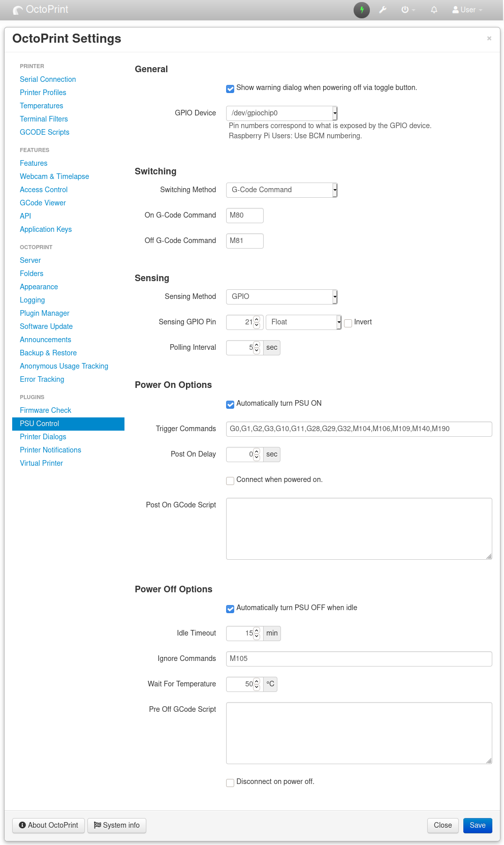Select Serial Connection in the sidebar
The image size is (504, 845).
[48, 79]
